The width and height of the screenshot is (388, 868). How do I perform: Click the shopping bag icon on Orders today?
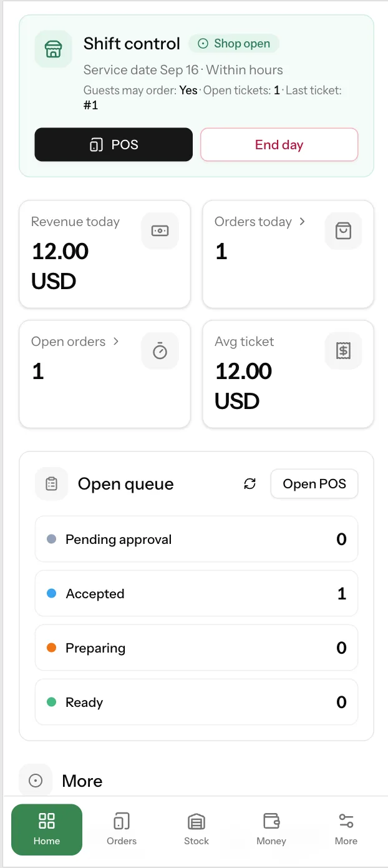(343, 231)
